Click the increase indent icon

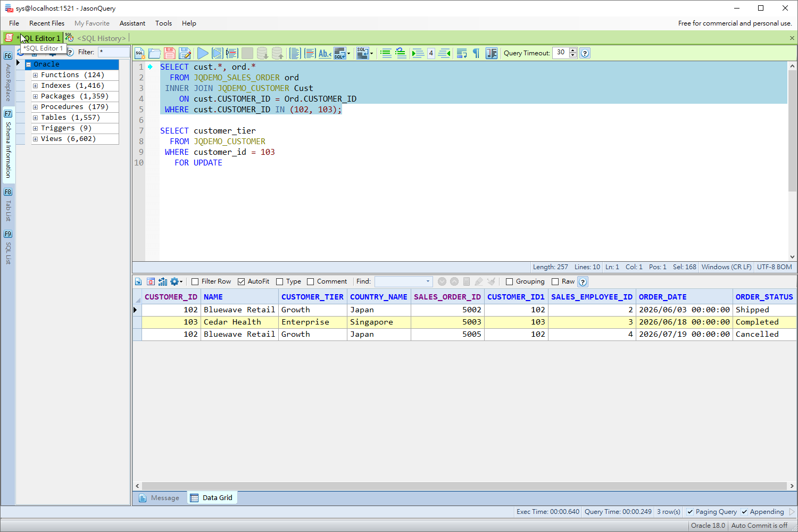pyautogui.click(x=419, y=53)
